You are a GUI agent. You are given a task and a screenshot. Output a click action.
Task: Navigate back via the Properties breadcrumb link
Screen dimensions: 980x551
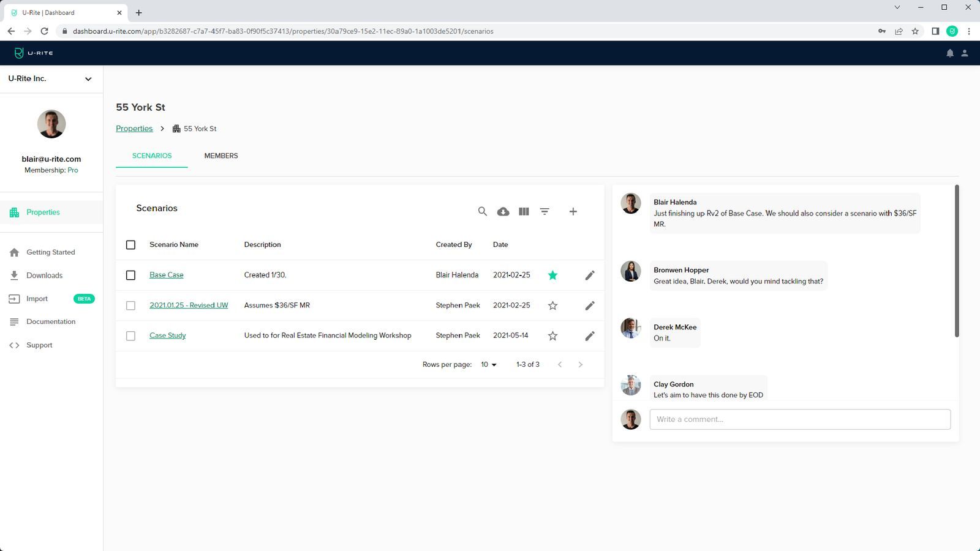tap(134, 129)
